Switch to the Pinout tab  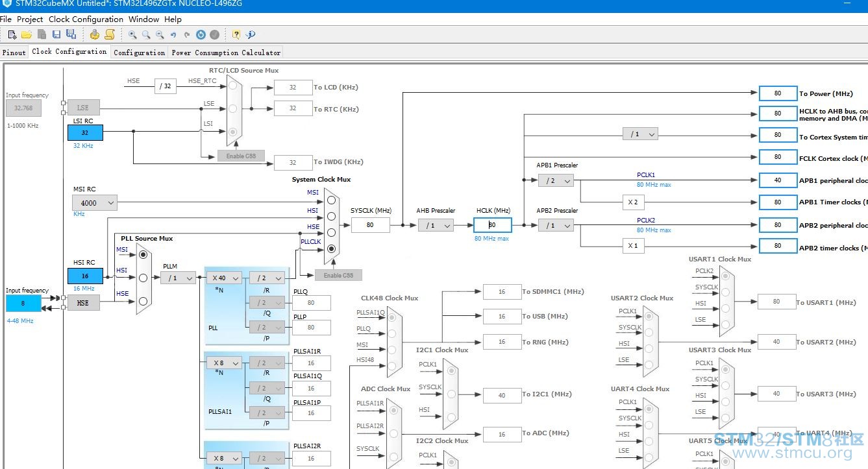coord(14,53)
